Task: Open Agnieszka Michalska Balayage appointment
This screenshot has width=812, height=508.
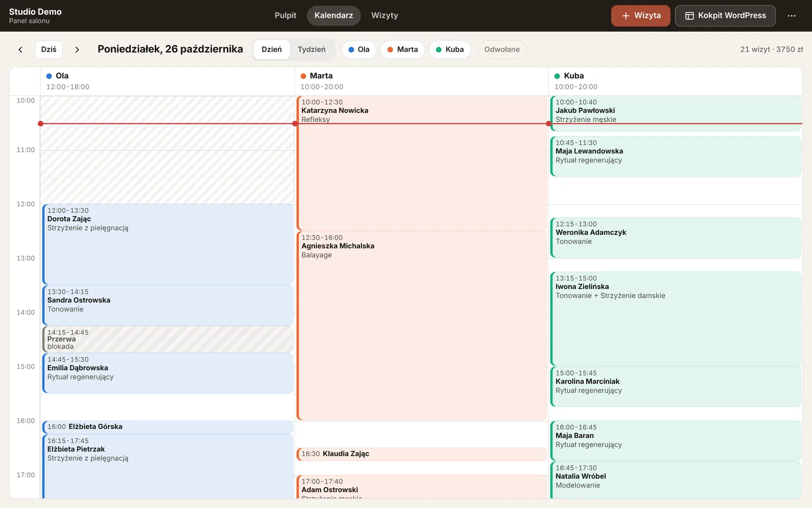Action: click(422, 326)
